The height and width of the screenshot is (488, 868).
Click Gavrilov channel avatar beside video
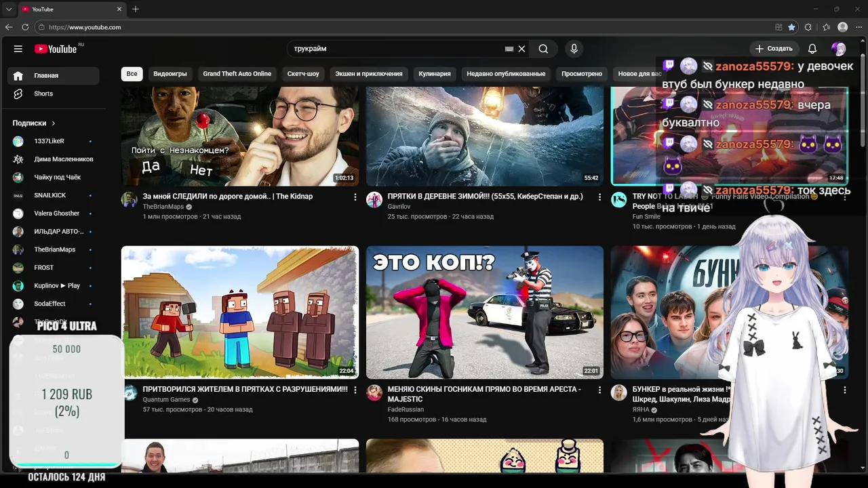pos(374,199)
